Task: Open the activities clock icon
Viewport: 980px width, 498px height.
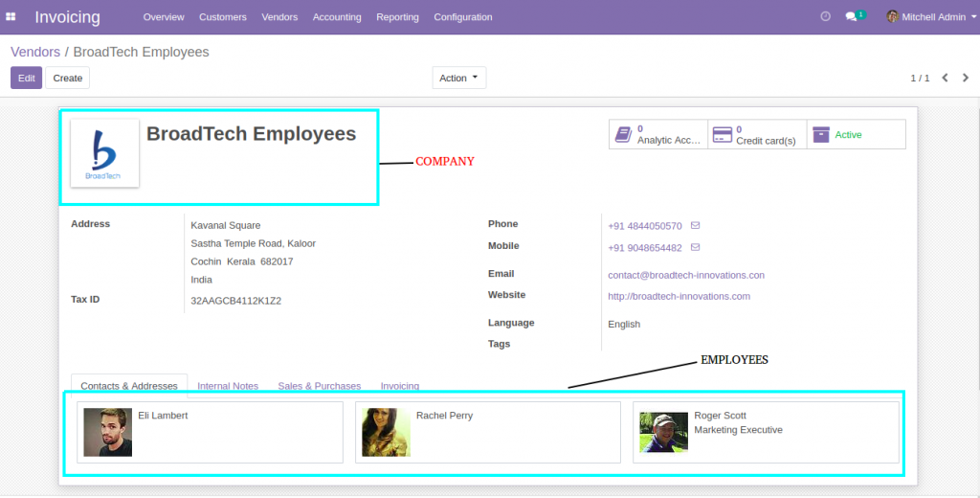Action: tap(825, 17)
